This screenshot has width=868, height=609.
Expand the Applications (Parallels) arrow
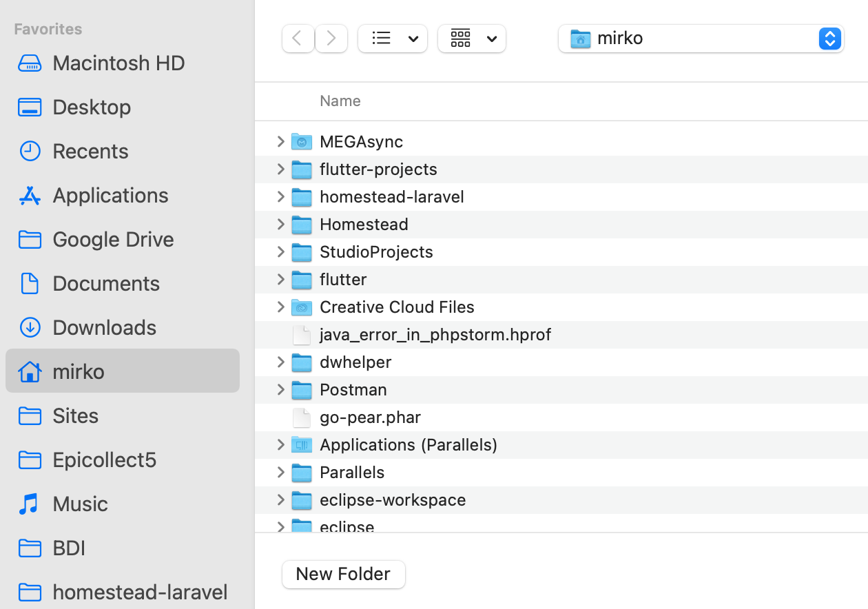280,444
